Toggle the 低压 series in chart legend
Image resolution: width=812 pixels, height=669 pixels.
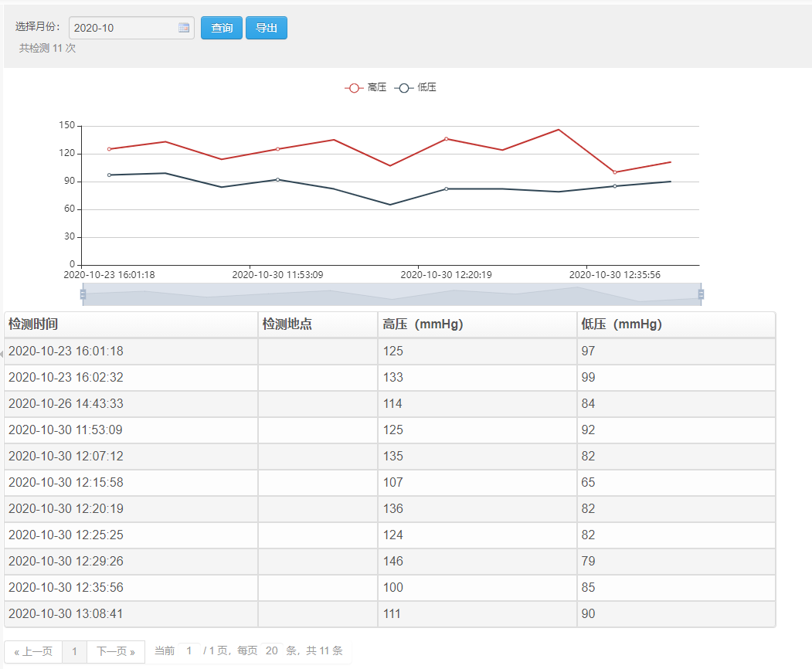(416, 87)
